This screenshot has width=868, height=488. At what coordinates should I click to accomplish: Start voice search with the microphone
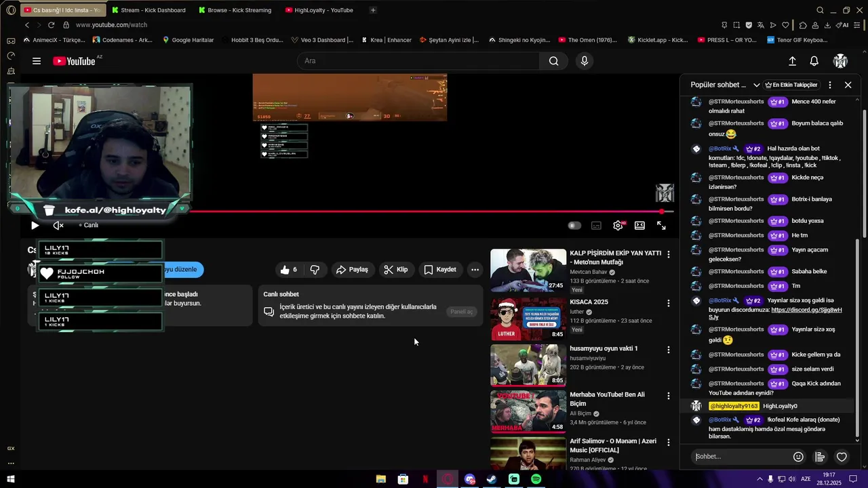tap(584, 61)
